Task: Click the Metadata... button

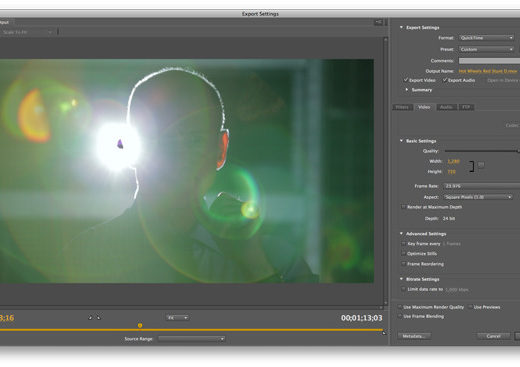Action: tap(414, 336)
